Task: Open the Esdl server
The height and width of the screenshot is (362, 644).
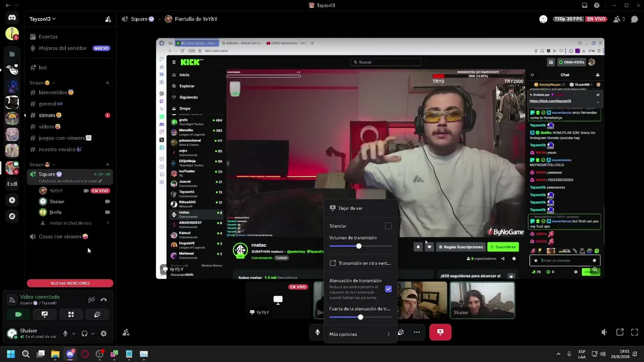Action: [12, 184]
